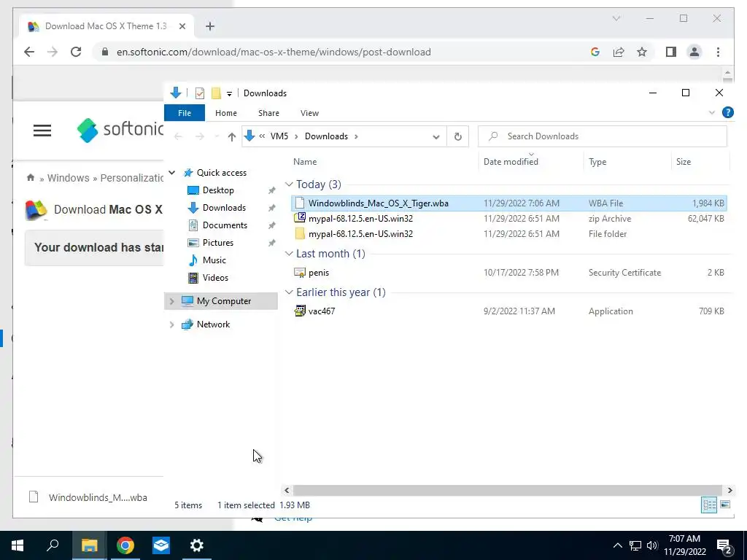Sort by Date modified column header
This screenshot has height=560, width=747.
point(511,162)
